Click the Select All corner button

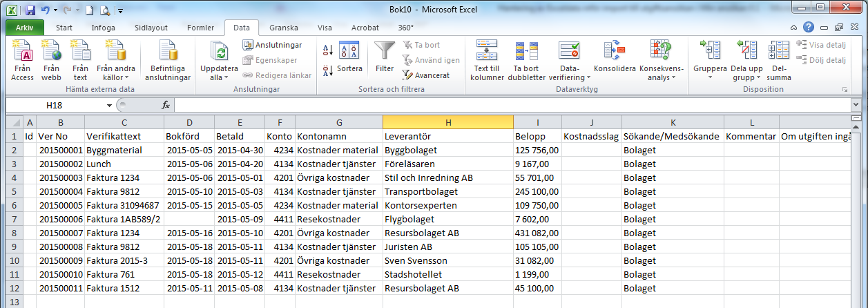pos(14,122)
